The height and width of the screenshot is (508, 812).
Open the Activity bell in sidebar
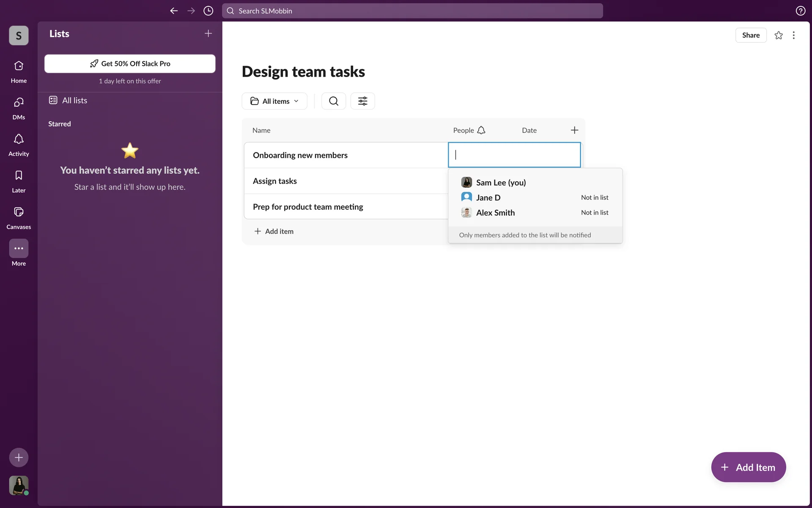coord(19,144)
